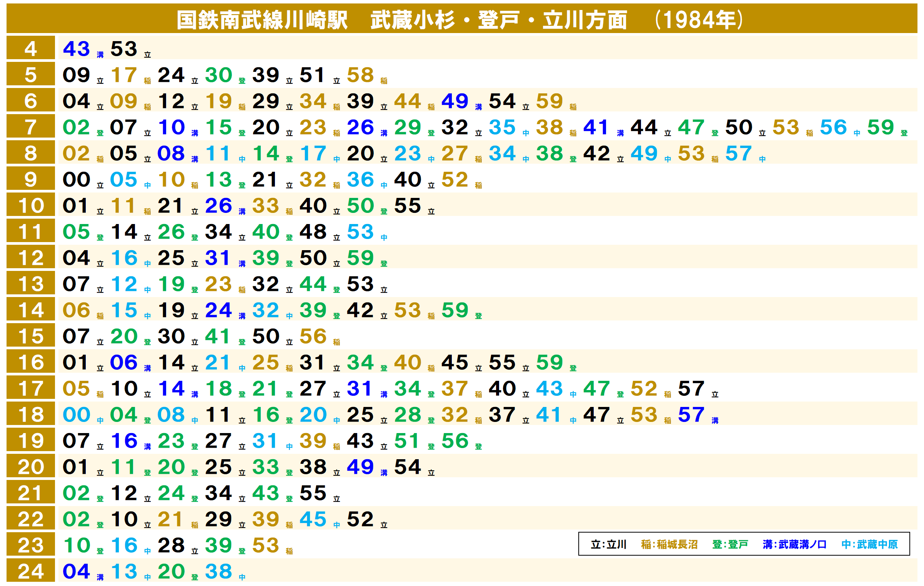The width and height of the screenshot is (924, 586).
Task: Click the light-blue 45 departure in hour 22 row
Action: click(313, 519)
